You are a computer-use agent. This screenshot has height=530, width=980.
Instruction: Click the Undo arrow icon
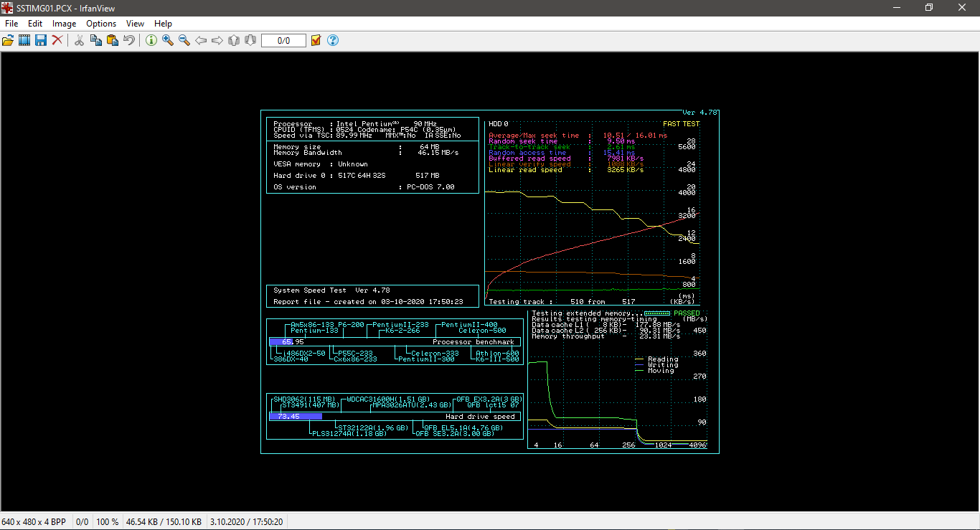click(x=129, y=41)
